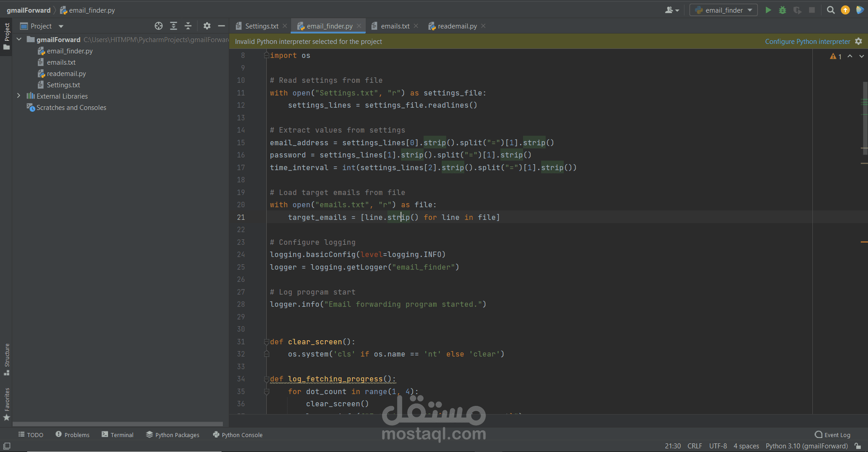Open Python 3.10 interpreter selector
This screenshot has height=452, width=868.
[x=807, y=446]
